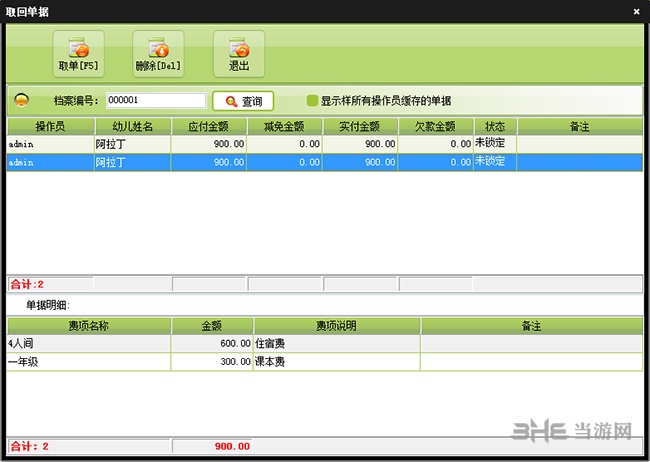Viewport: 650px width, 462px height.
Task: Click the 合计:2 summary of upper table
Action: (x=27, y=284)
